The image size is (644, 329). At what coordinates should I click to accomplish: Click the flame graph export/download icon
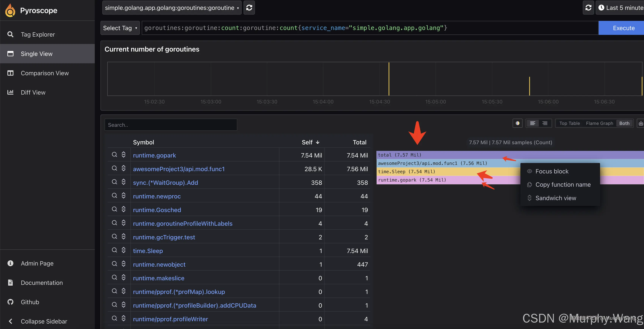(641, 123)
